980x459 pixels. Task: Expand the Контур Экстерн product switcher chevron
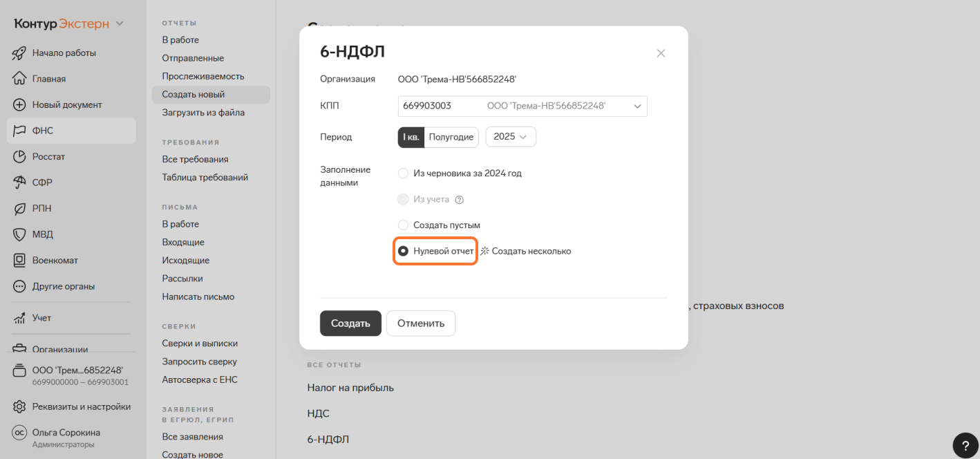(x=120, y=24)
